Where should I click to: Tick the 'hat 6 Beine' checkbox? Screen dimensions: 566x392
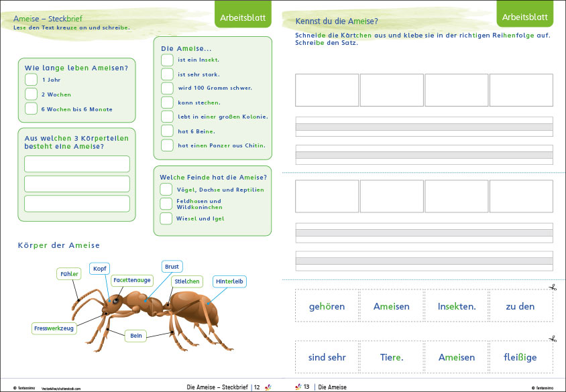tap(167, 131)
